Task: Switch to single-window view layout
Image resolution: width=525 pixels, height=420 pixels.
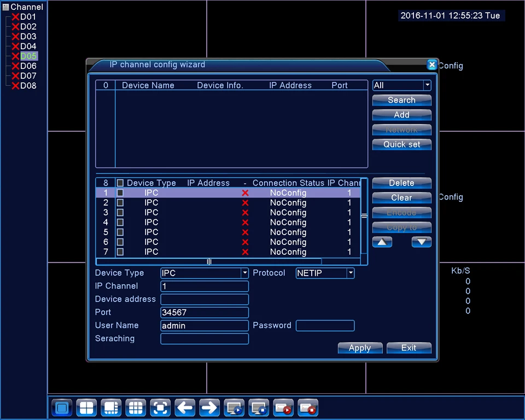Action: click(x=62, y=407)
